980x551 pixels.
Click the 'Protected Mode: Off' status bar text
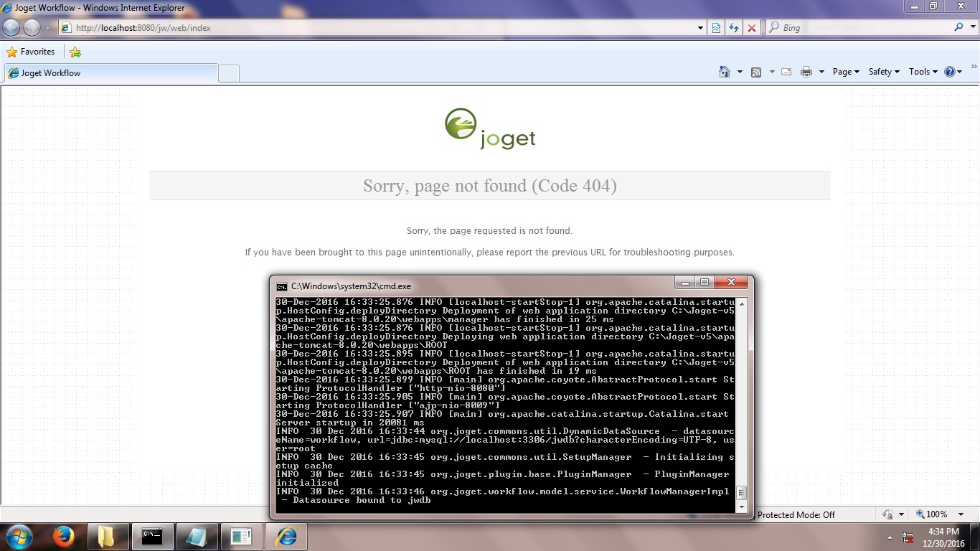pos(796,514)
